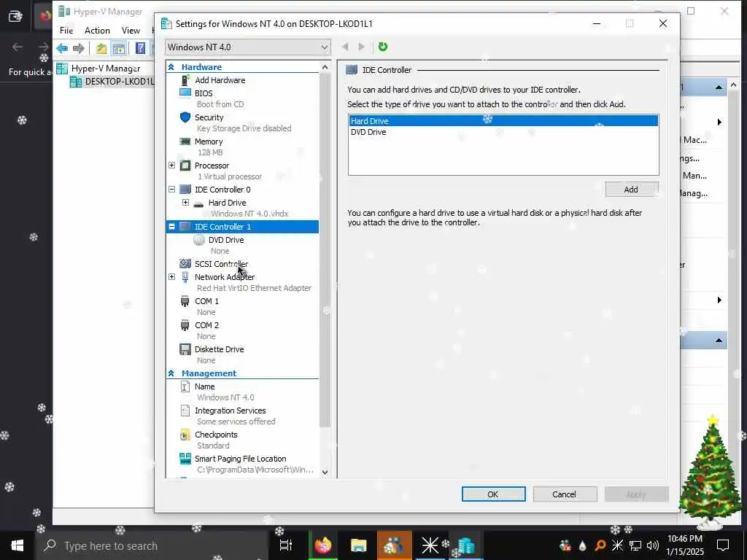Collapse the top Actions pane section arrow
747x560 pixels.
click(719, 87)
